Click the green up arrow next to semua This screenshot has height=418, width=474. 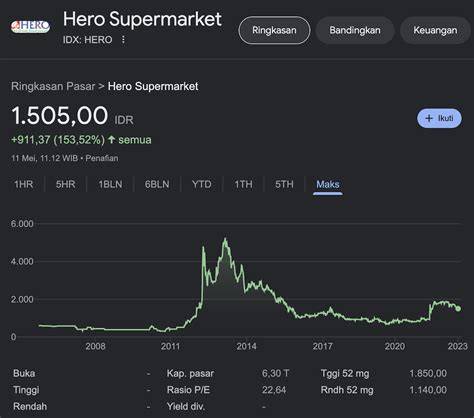112,139
